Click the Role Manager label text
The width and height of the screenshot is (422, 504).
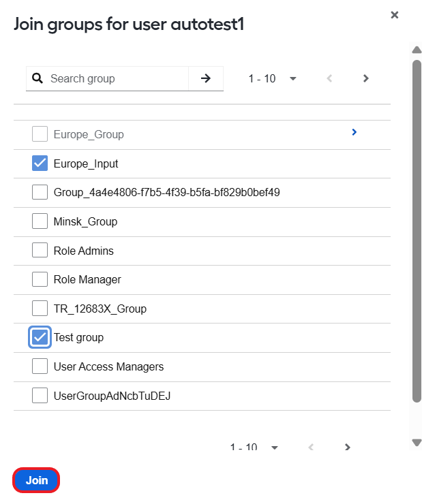click(87, 280)
